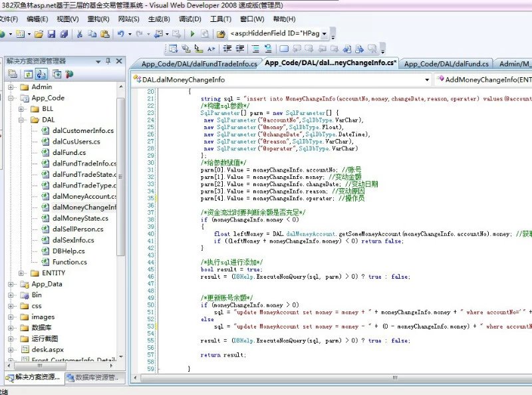Open the 调试(D) menu
This screenshot has height=395, width=532.
point(190,19)
